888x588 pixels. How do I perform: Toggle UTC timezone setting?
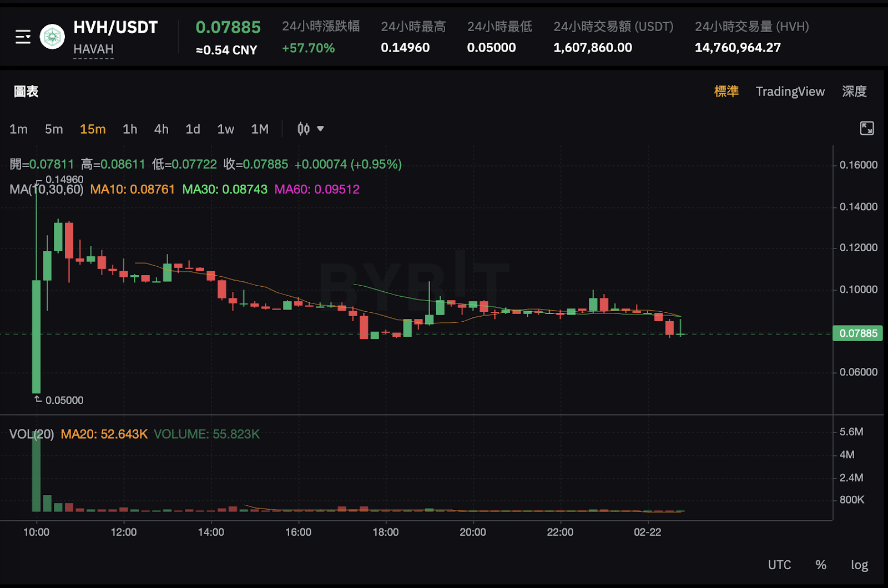click(779, 565)
